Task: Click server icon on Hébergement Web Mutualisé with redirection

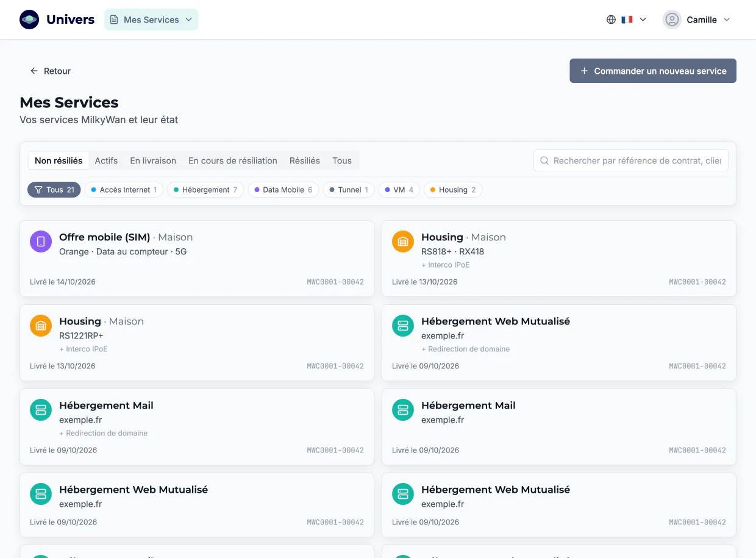Action: (x=402, y=326)
